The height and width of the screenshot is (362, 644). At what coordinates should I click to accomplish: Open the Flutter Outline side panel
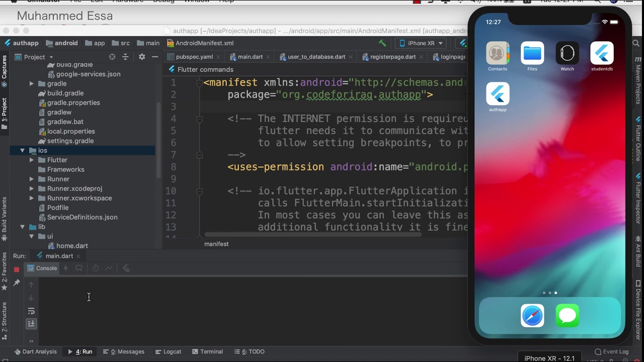point(638,139)
